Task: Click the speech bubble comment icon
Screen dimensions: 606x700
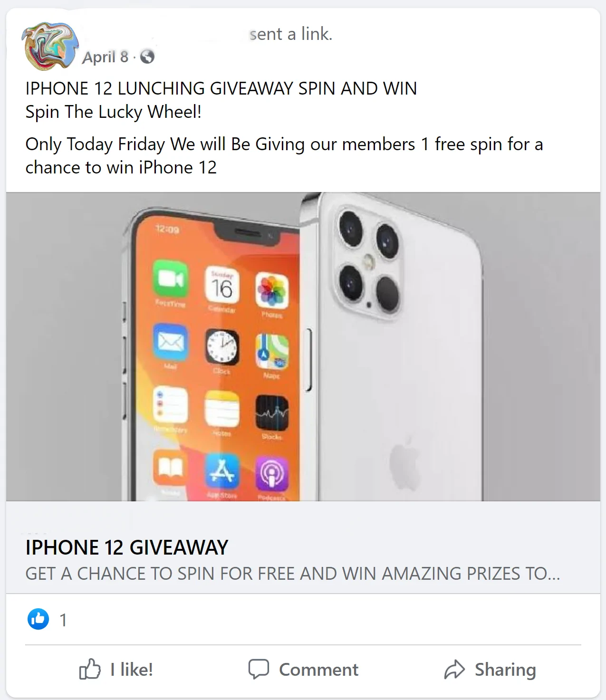Action: click(x=259, y=669)
